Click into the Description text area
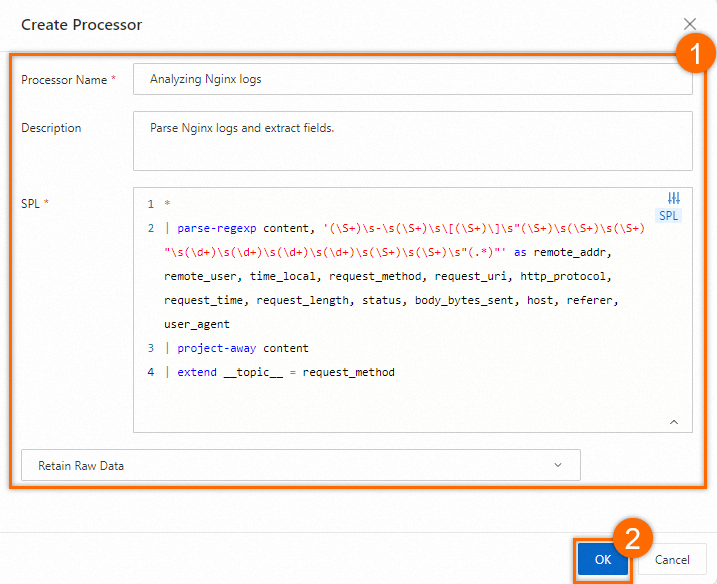 pyautogui.click(x=413, y=141)
